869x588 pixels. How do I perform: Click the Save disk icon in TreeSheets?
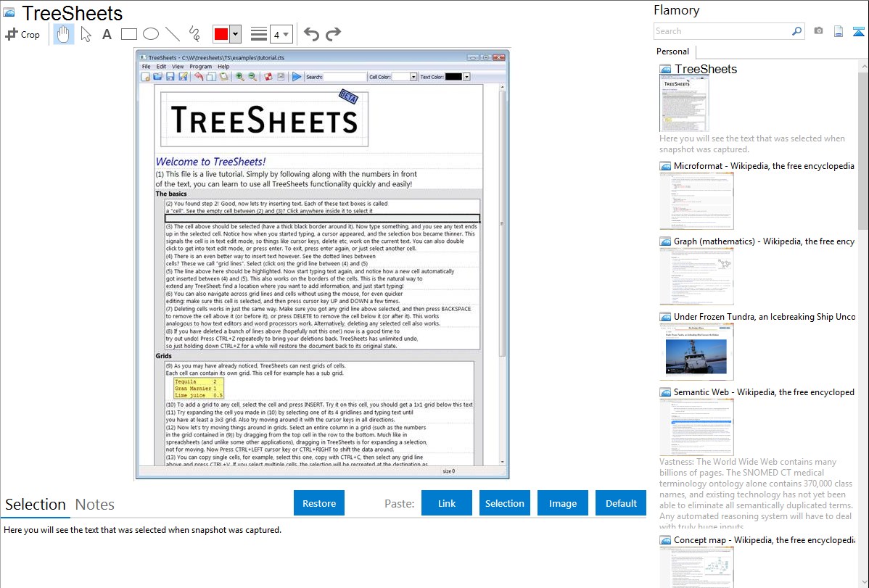170,77
